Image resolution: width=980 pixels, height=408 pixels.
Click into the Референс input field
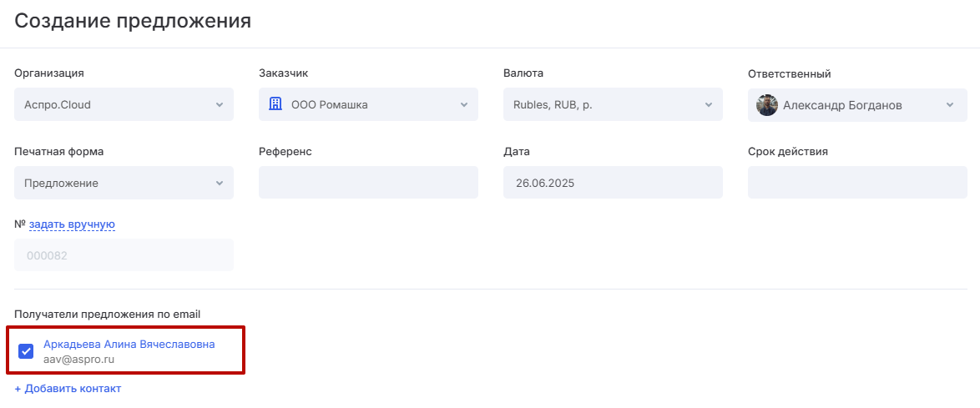[x=368, y=183]
